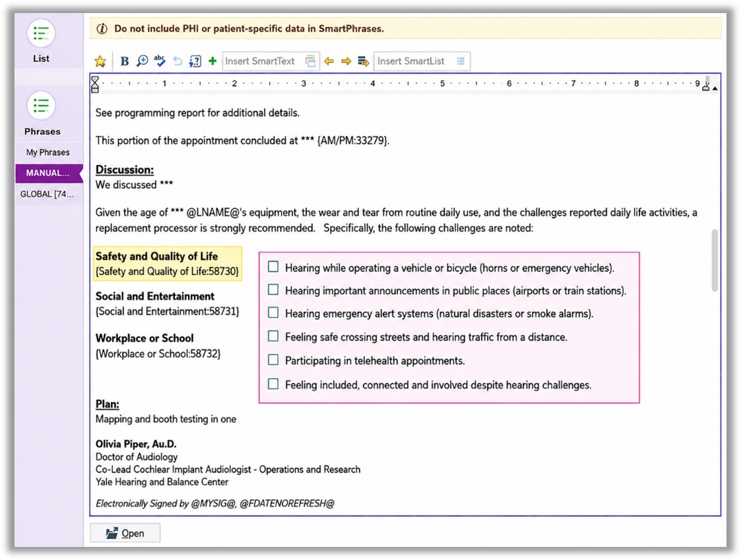
Task: Check the telehealth appointments checkbox
Action: pyautogui.click(x=273, y=360)
